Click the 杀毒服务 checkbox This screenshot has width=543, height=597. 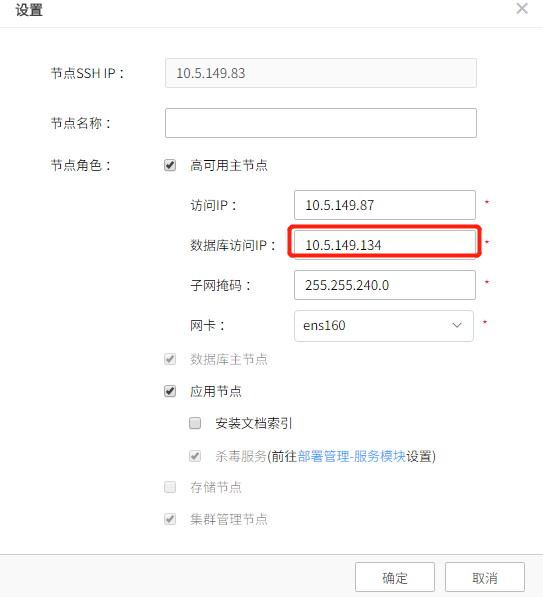[195, 456]
